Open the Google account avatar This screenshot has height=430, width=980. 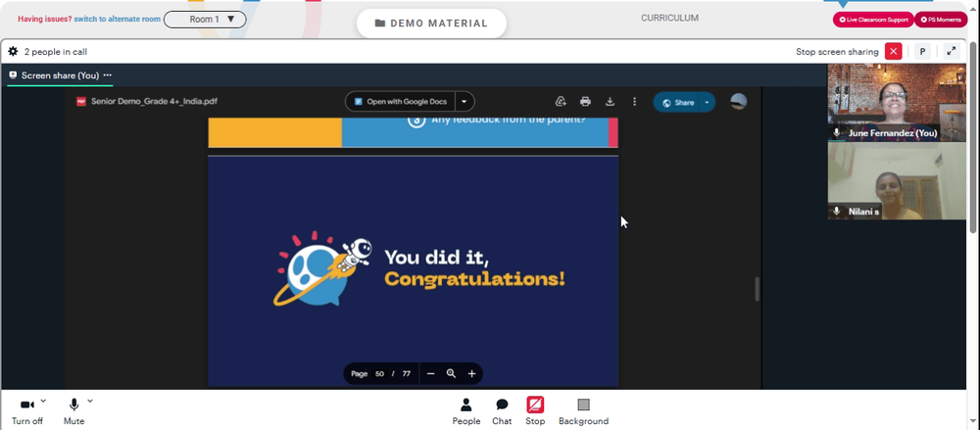[738, 101]
